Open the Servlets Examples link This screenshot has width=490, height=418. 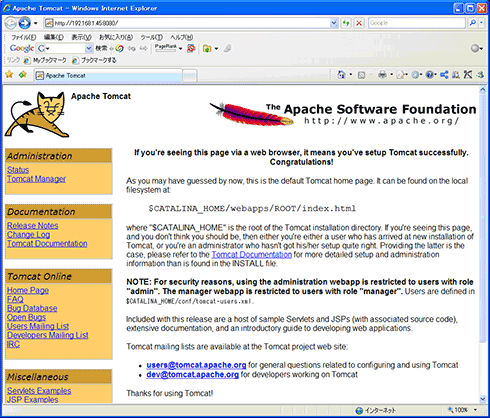pyautogui.click(x=39, y=391)
